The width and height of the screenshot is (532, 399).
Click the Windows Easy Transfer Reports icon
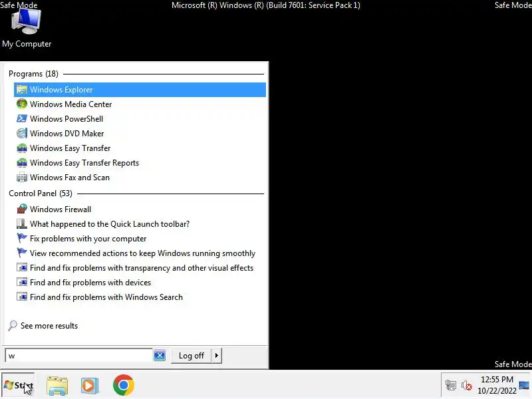coord(22,162)
